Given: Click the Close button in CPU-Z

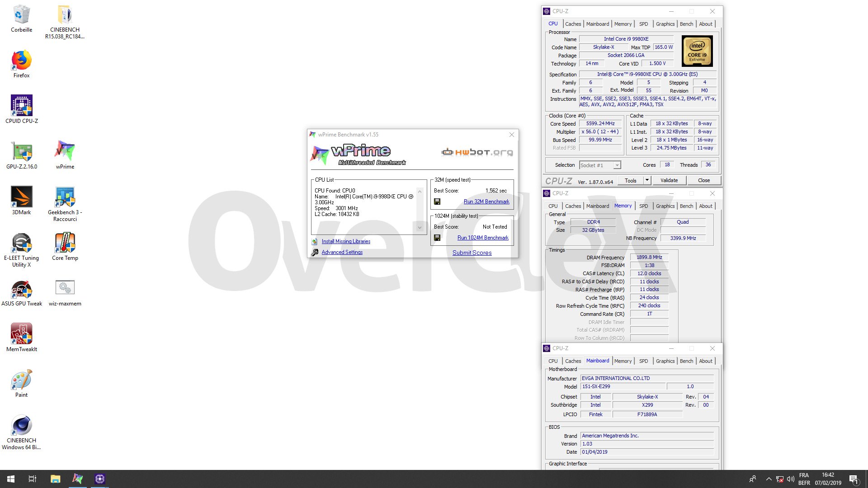Looking at the screenshot, I should 703,180.
